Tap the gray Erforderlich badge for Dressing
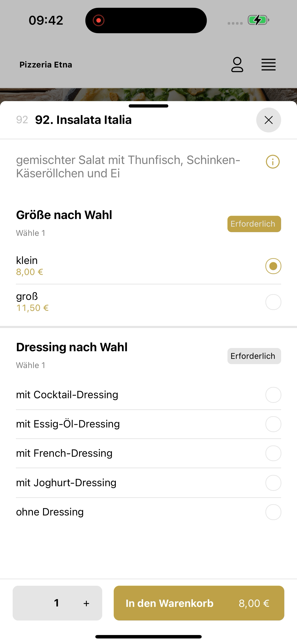The height and width of the screenshot is (644, 297). (x=254, y=356)
